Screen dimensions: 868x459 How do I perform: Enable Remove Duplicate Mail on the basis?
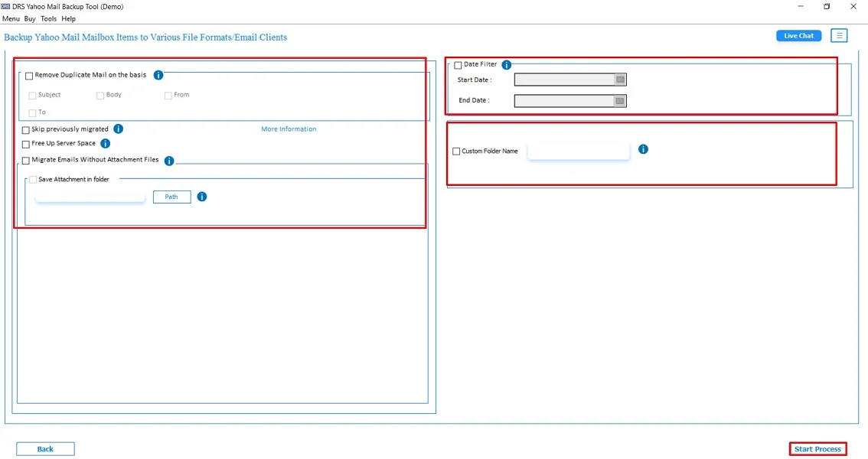(x=29, y=76)
